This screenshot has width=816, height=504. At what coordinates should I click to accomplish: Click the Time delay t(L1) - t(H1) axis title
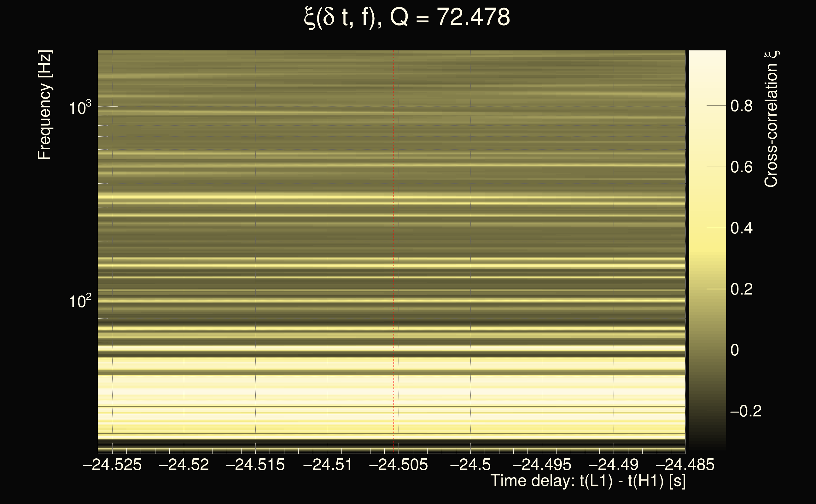pos(588,481)
